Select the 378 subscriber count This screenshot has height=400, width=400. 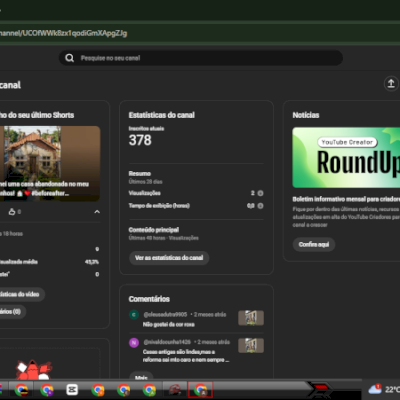(140, 140)
